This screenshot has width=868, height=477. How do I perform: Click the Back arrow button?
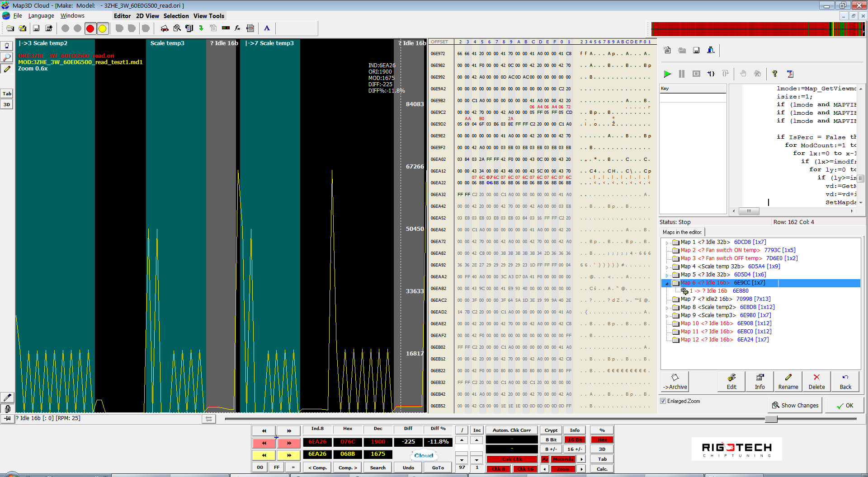pos(845,381)
